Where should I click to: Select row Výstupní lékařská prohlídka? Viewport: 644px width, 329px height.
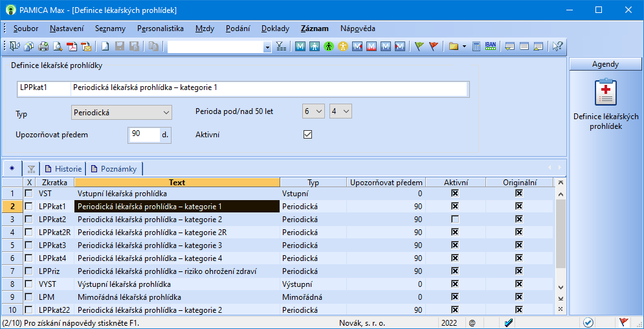124,284
